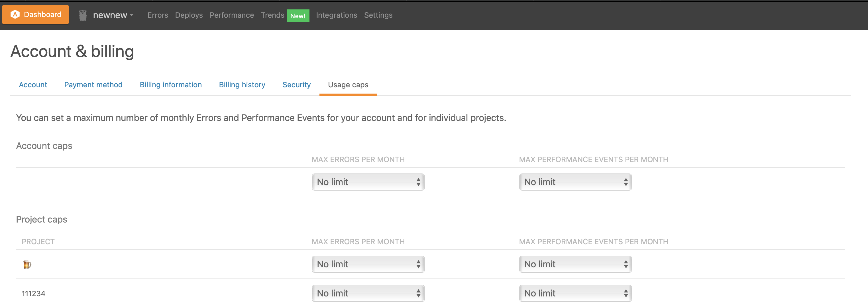Open Trends in the top navigation
Viewport: 868px width, 307px height.
pos(273,15)
